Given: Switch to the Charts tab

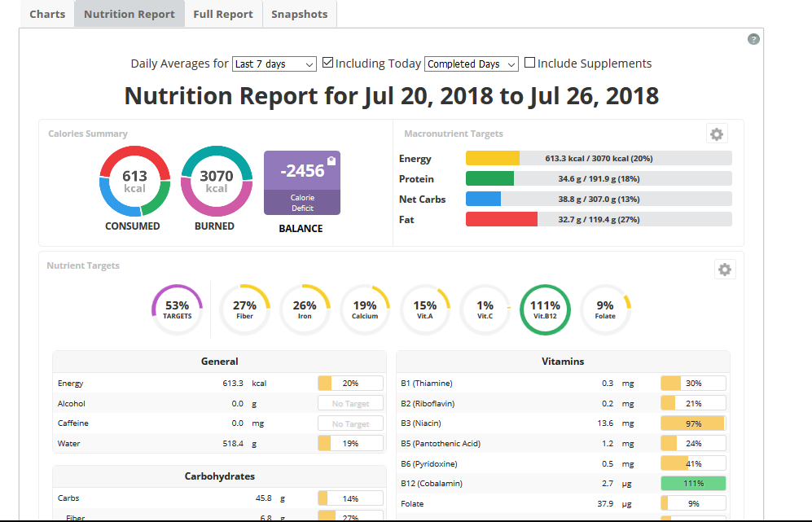Looking at the screenshot, I should (x=47, y=14).
